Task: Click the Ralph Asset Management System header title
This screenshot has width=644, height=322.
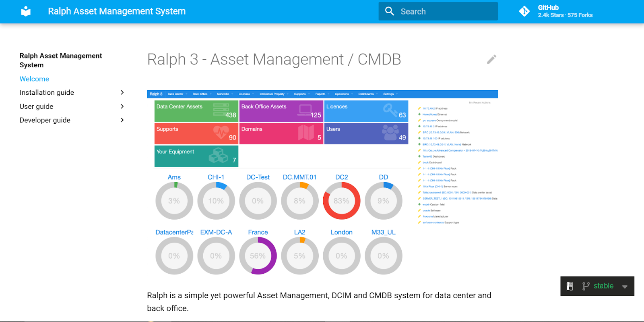Action: point(117,11)
